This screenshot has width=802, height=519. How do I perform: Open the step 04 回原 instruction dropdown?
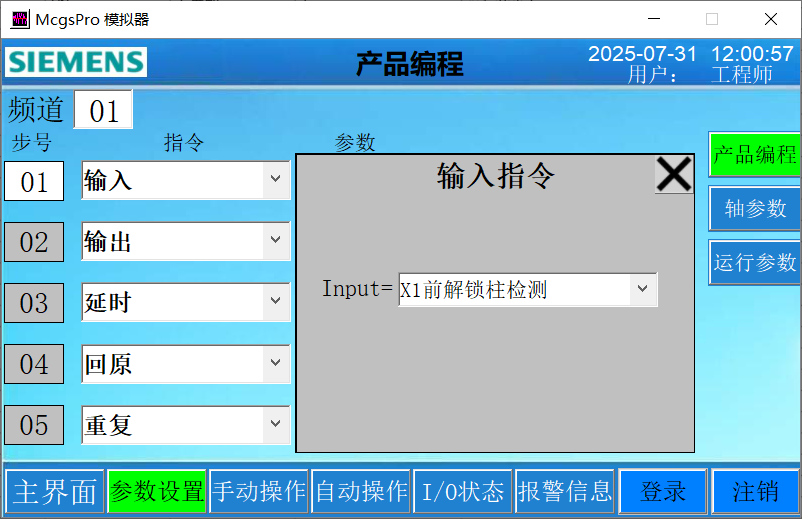coord(275,364)
